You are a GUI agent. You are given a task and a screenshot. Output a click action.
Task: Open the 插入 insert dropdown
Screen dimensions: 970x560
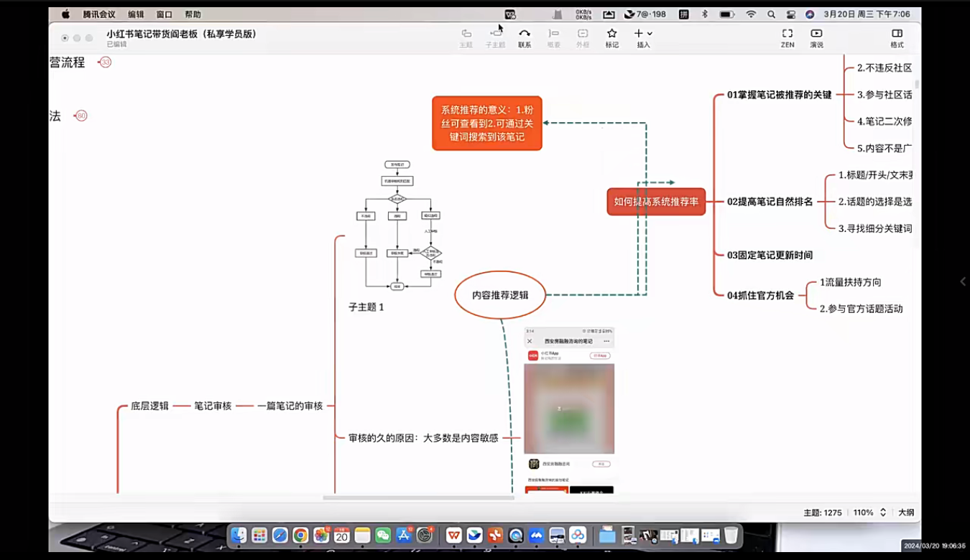click(642, 36)
